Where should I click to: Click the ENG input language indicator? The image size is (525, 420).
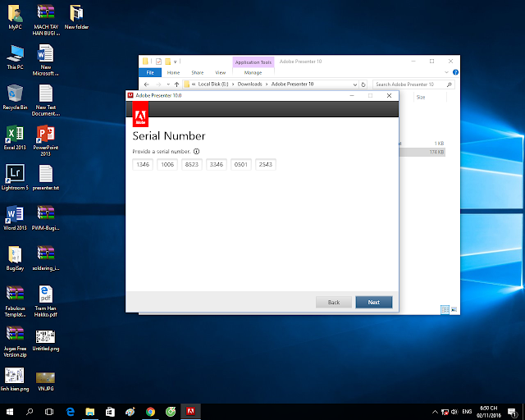(467, 412)
